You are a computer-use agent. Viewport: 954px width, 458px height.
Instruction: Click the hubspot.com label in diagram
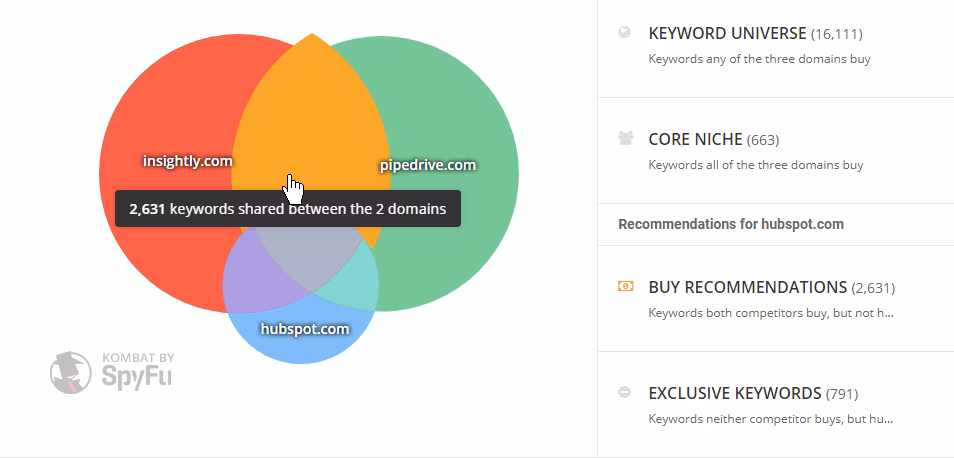click(x=304, y=328)
